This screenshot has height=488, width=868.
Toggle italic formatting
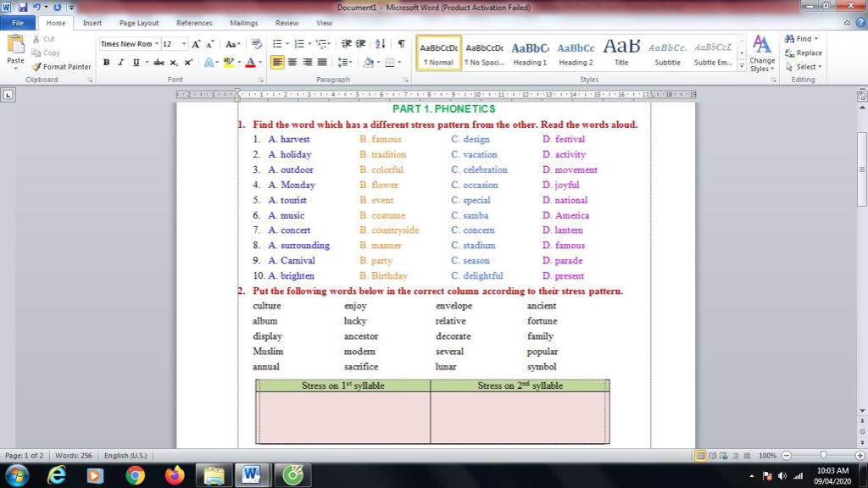[x=120, y=63]
